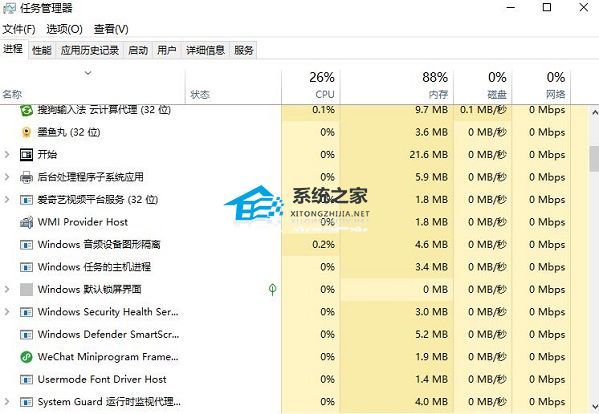
Task: Expand 爱奇艺视频平台服务 process group
Action: pos(6,199)
